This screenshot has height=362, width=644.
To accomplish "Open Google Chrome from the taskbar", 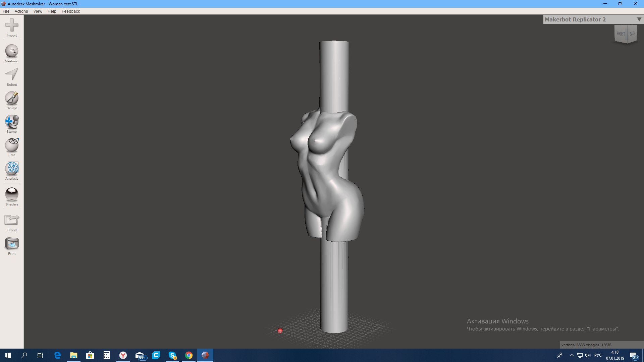I will pyautogui.click(x=189, y=355).
